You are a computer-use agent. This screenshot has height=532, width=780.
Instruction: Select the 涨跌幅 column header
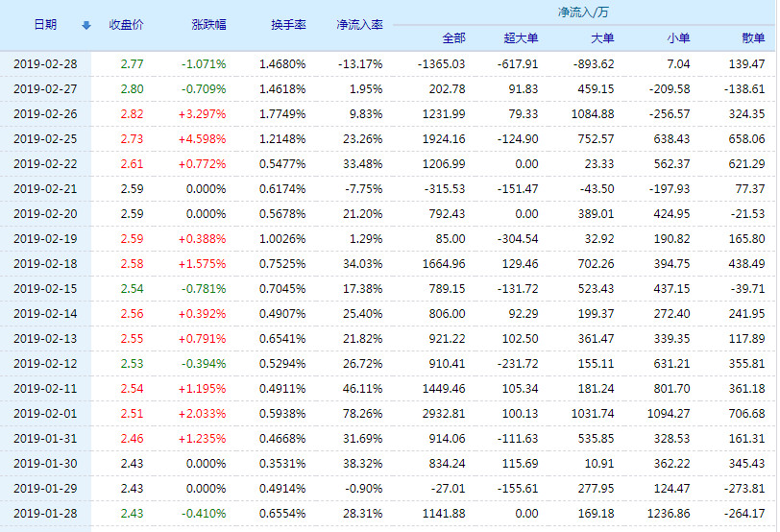209,24
